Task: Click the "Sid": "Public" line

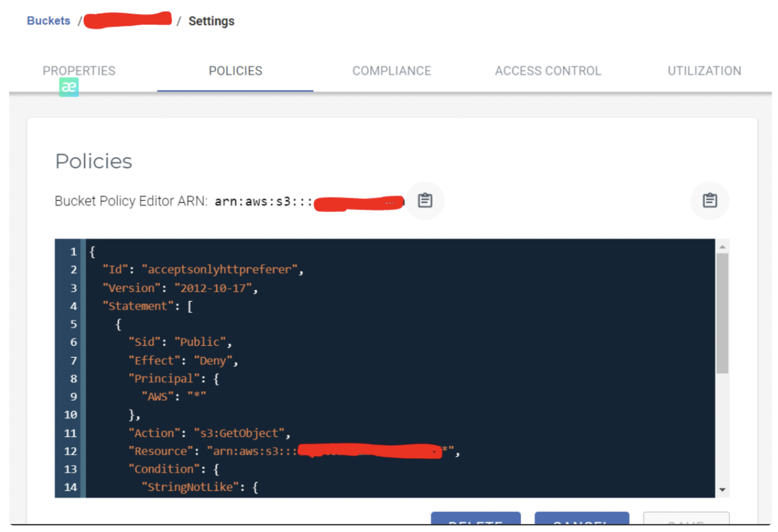Action: (180, 342)
